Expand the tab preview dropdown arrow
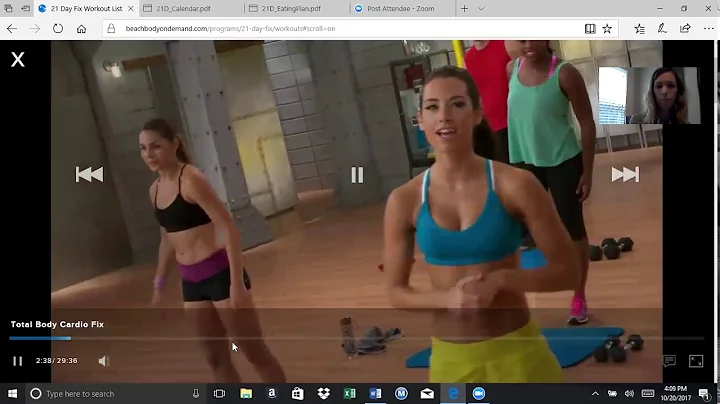Screen dimensions: 720x404 [481, 8]
